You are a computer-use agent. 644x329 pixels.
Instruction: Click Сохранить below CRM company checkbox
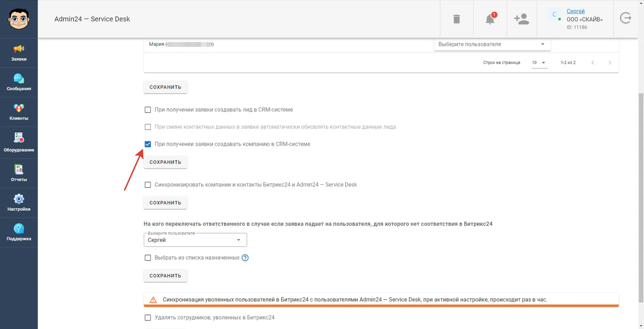click(165, 162)
